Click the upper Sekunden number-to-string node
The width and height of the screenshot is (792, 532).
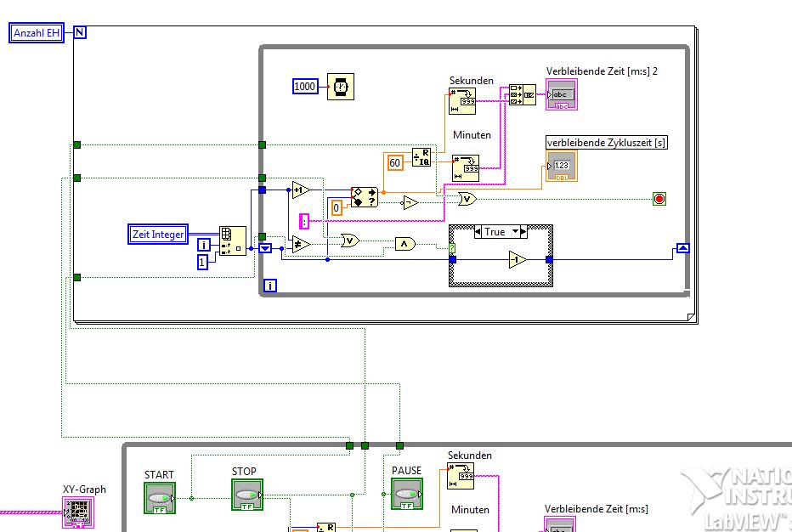(462, 101)
